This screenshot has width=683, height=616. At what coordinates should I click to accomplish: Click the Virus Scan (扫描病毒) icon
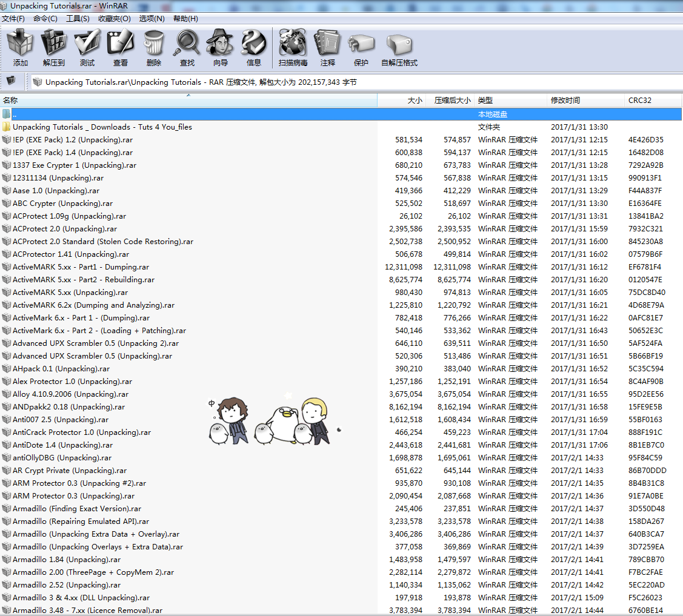(x=293, y=42)
